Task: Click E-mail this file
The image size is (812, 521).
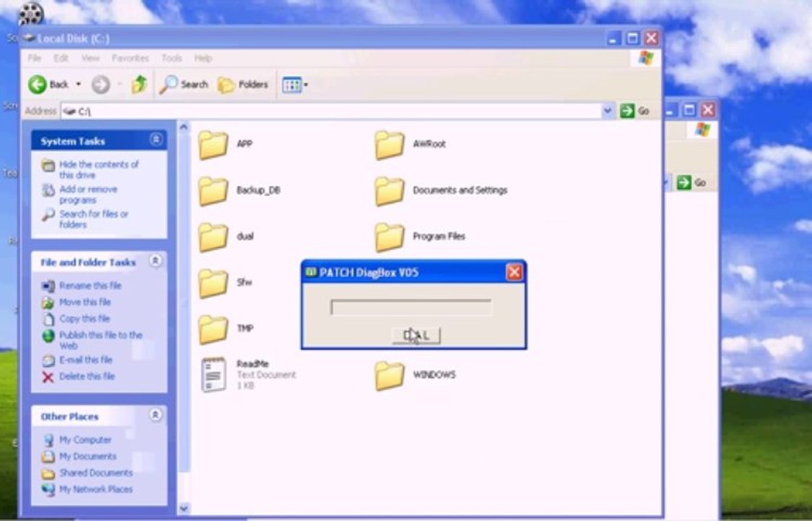Action: [x=85, y=359]
